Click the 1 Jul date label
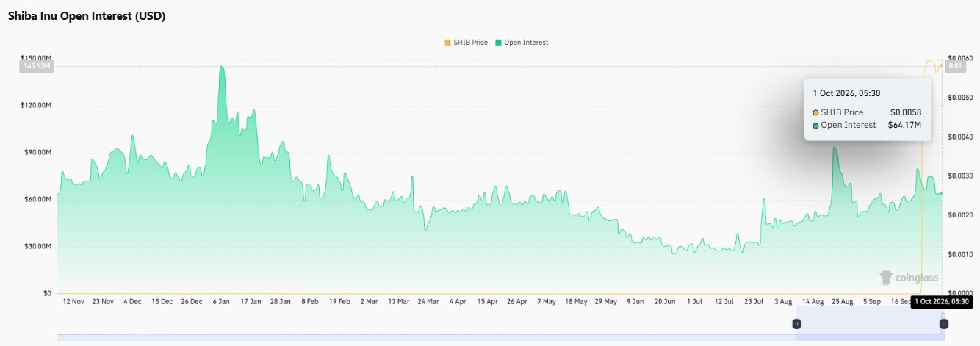 (x=693, y=301)
